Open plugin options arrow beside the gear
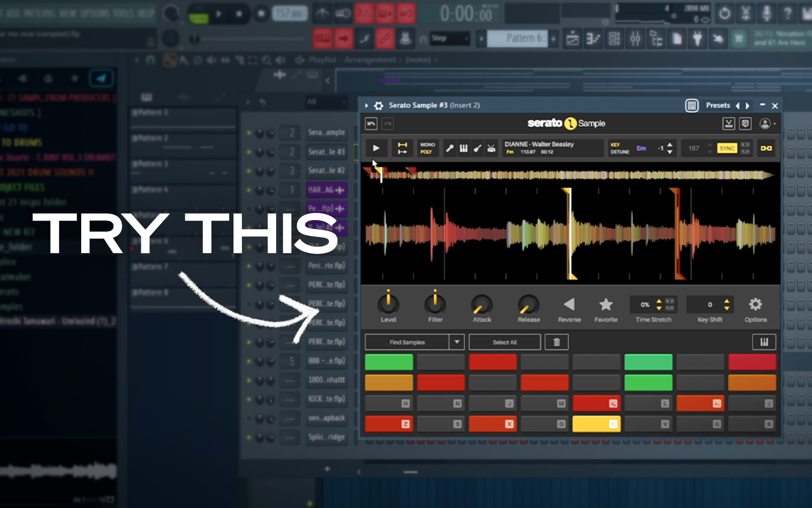Image resolution: width=812 pixels, height=508 pixels. coord(366,105)
